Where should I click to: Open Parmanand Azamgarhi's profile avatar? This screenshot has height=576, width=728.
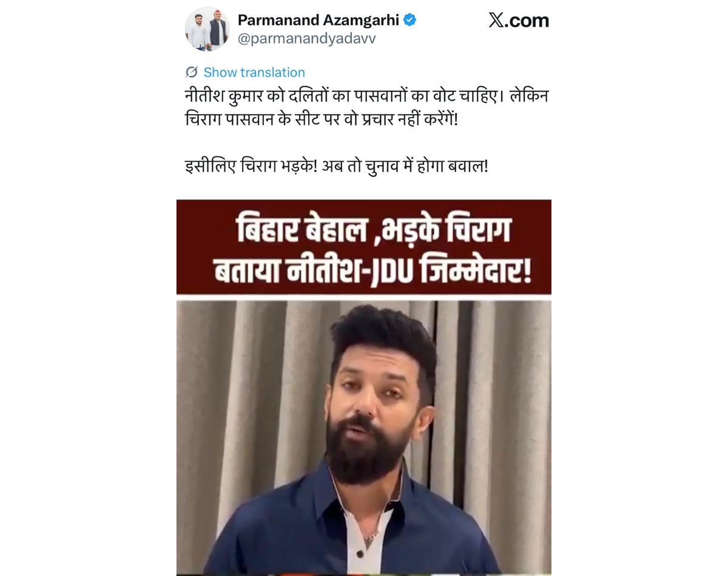207,29
